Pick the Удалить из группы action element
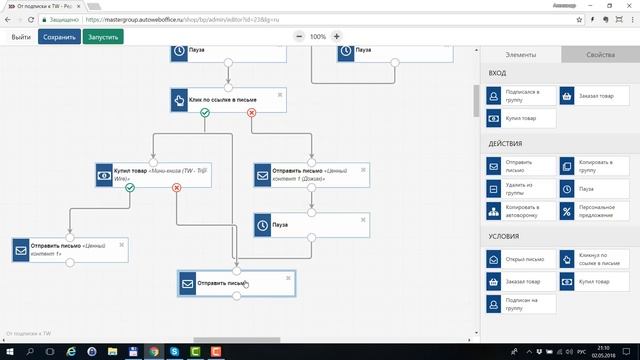The height and width of the screenshot is (360, 640). (x=521, y=189)
